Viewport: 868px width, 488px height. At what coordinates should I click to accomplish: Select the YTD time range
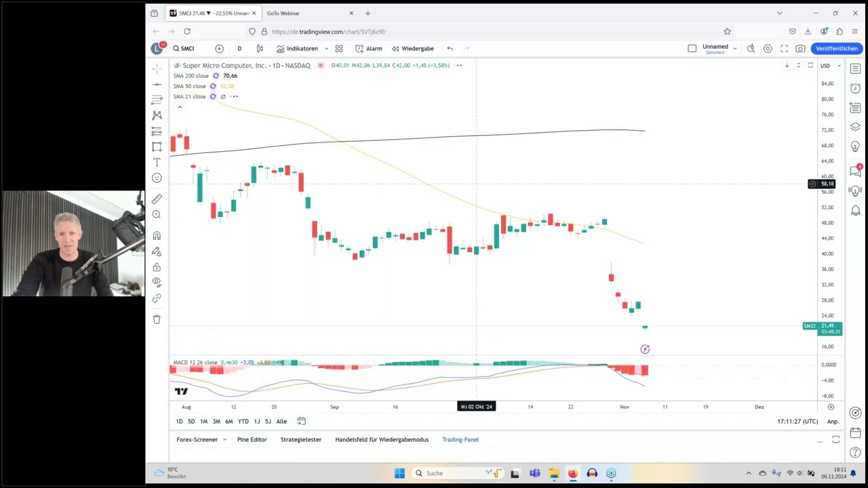pos(243,422)
